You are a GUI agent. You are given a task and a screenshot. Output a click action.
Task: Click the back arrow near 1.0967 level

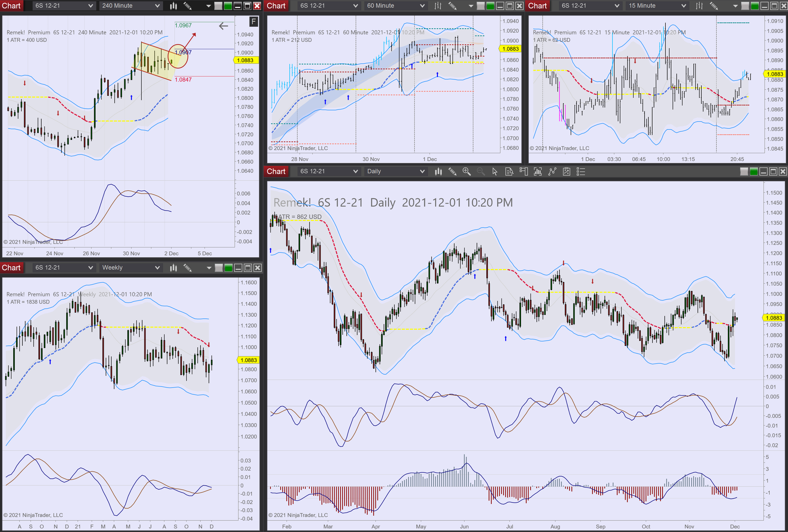[x=223, y=26]
